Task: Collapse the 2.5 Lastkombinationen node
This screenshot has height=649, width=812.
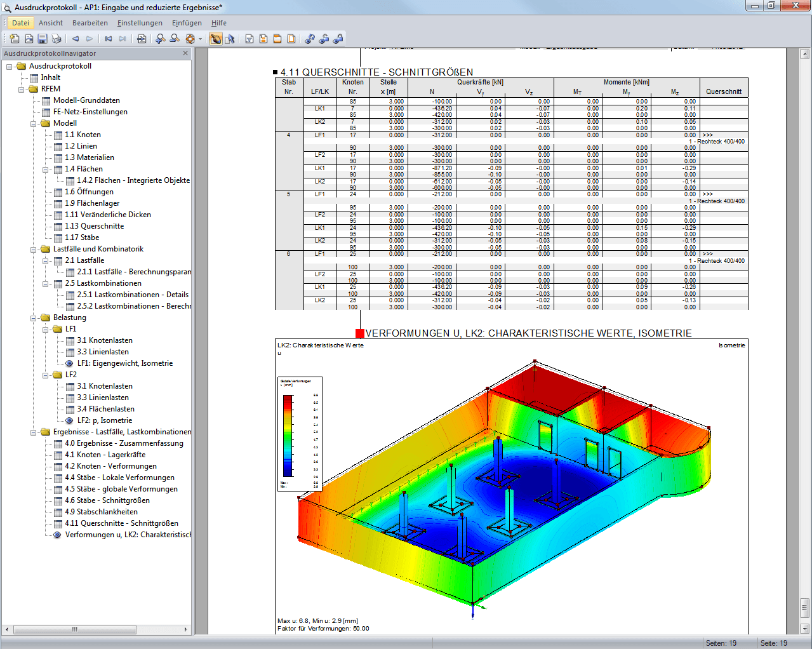Action: pyautogui.click(x=46, y=283)
